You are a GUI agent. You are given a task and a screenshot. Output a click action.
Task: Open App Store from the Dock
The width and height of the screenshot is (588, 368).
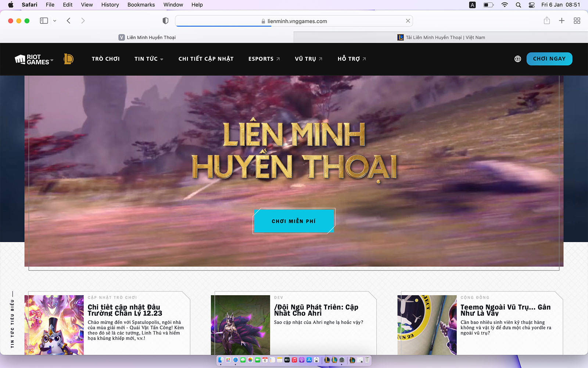click(x=309, y=360)
